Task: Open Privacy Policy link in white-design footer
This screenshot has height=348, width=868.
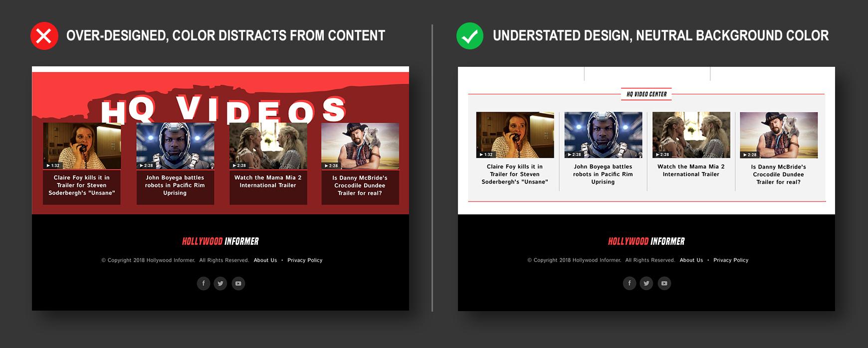Action: click(730, 260)
